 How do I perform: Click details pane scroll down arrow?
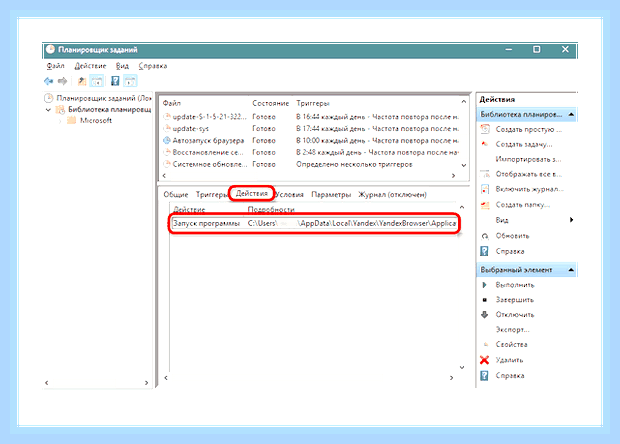462,368
